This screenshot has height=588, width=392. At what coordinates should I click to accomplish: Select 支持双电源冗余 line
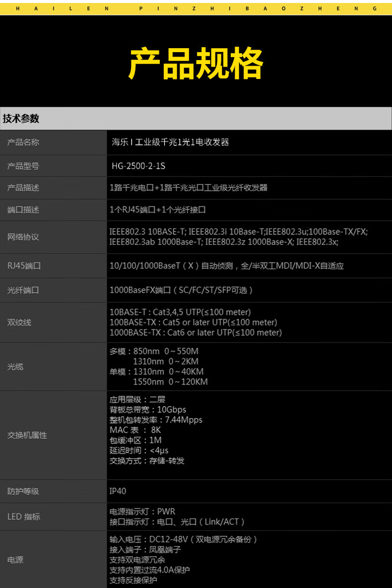coord(137,560)
